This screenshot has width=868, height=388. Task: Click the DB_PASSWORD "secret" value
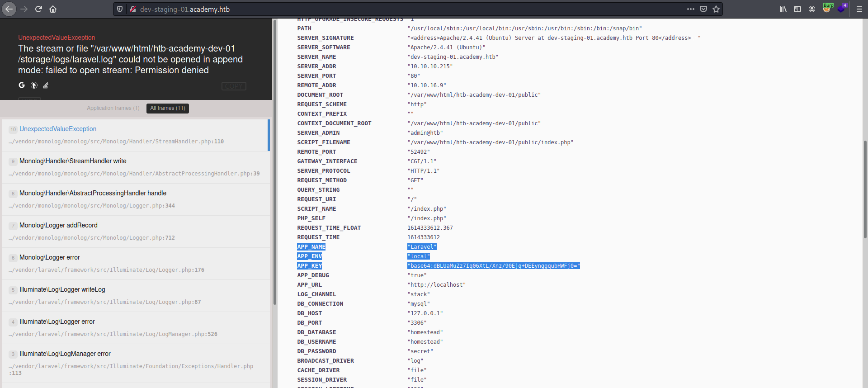420,351
